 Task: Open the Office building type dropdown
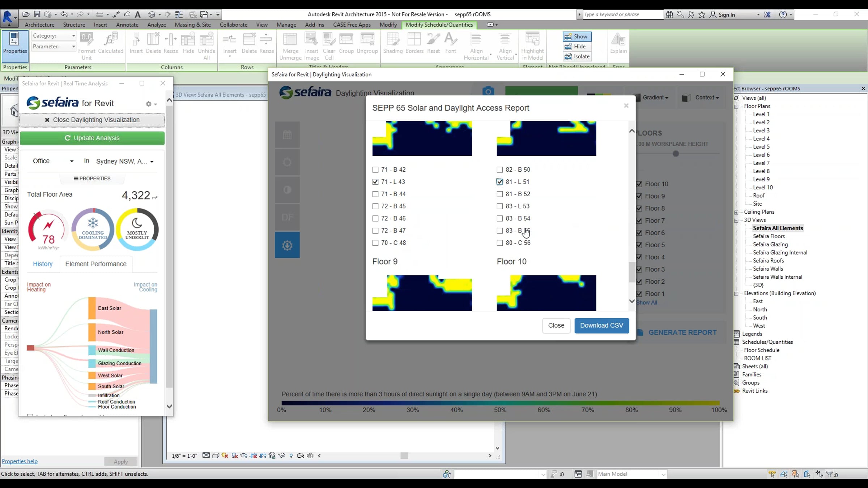click(53, 161)
